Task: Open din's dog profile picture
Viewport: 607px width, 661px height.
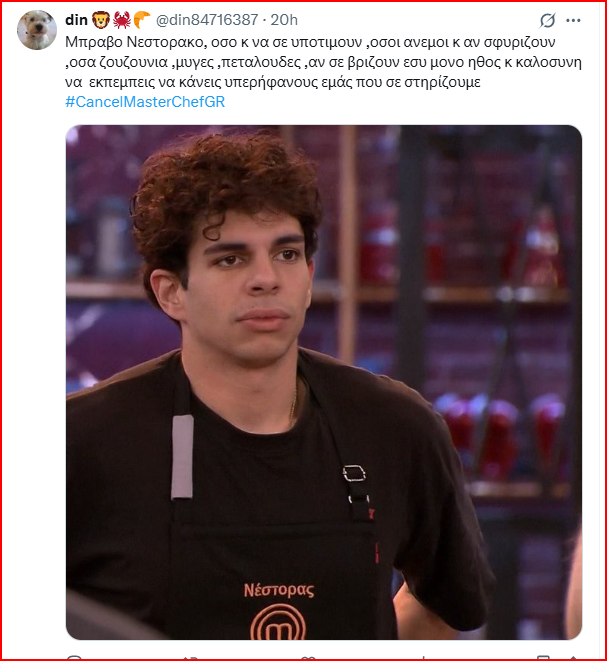Action: [x=37, y=30]
